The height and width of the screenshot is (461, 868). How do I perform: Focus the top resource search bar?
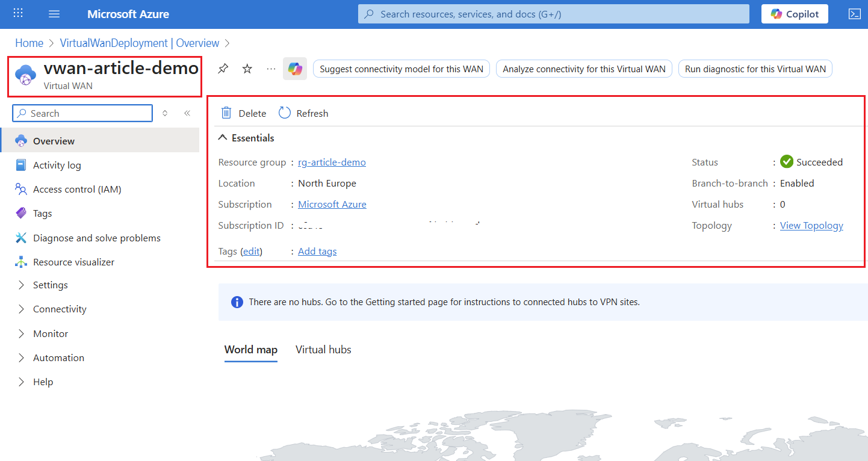554,14
